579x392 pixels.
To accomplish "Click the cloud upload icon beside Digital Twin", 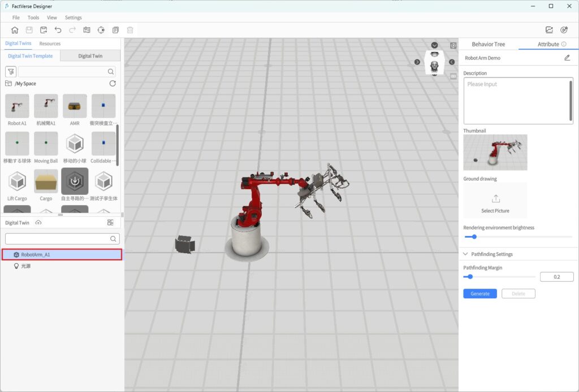I will click(x=38, y=223).
